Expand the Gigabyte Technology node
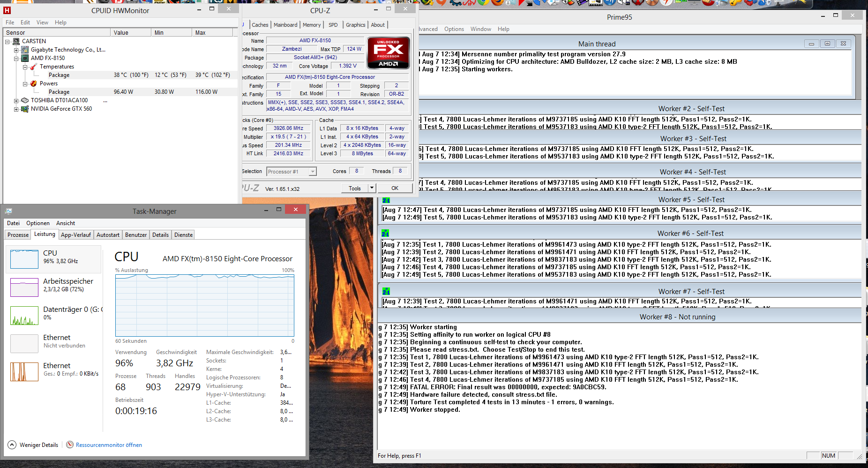The height and width of the screenshot is (468, 868). pyautogui.click(x=16, y=50)
